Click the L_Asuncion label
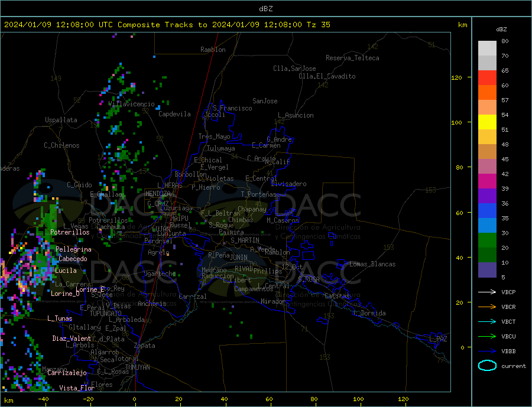This screenshot has height=407, width=532. coord(296,115)
